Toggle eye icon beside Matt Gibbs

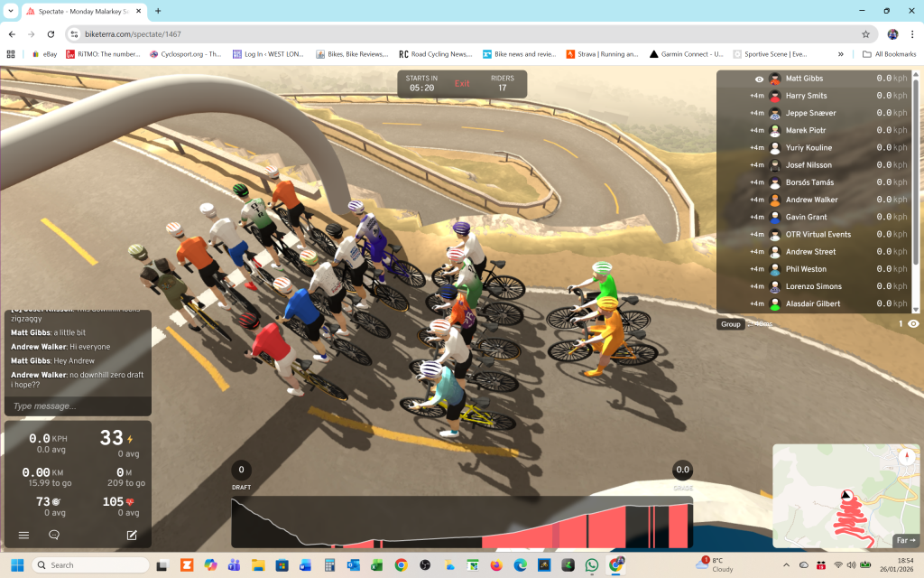click(x=759, y=79)
